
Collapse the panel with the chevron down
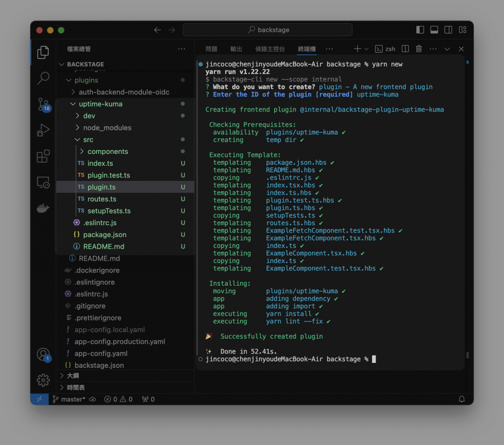click(447, 49)
